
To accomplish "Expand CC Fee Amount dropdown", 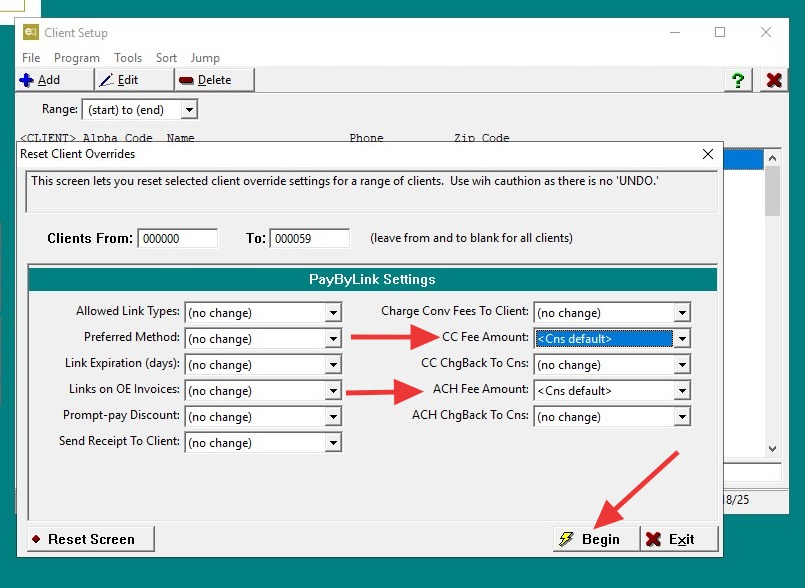I will 682,339.
